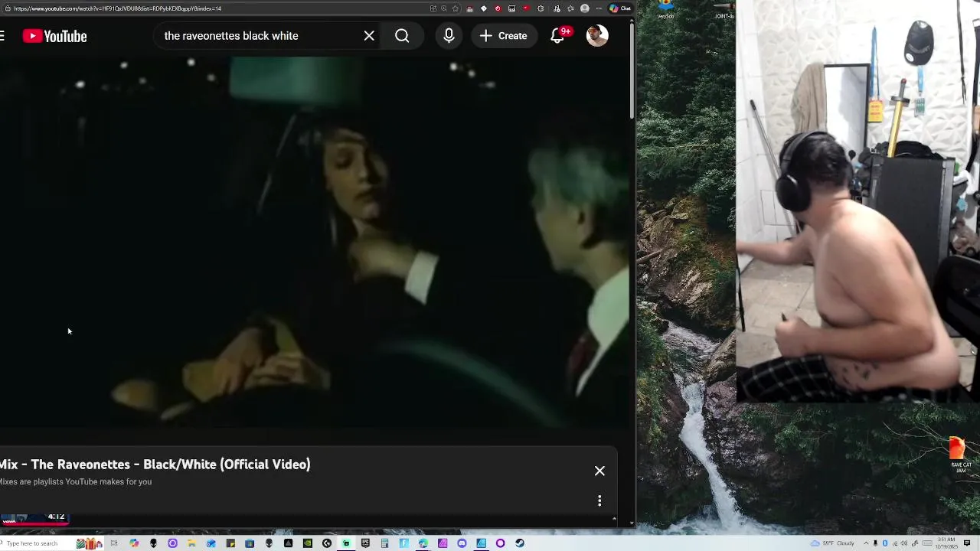
Task: Launch Copilot from the taskbar
Action: tap(133, 543)
